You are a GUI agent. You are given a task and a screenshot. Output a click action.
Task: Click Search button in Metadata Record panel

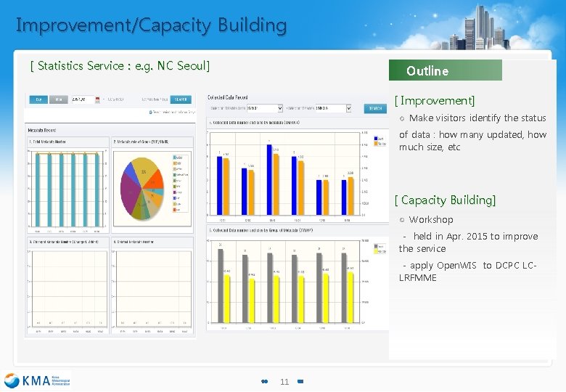coord(181,99)
